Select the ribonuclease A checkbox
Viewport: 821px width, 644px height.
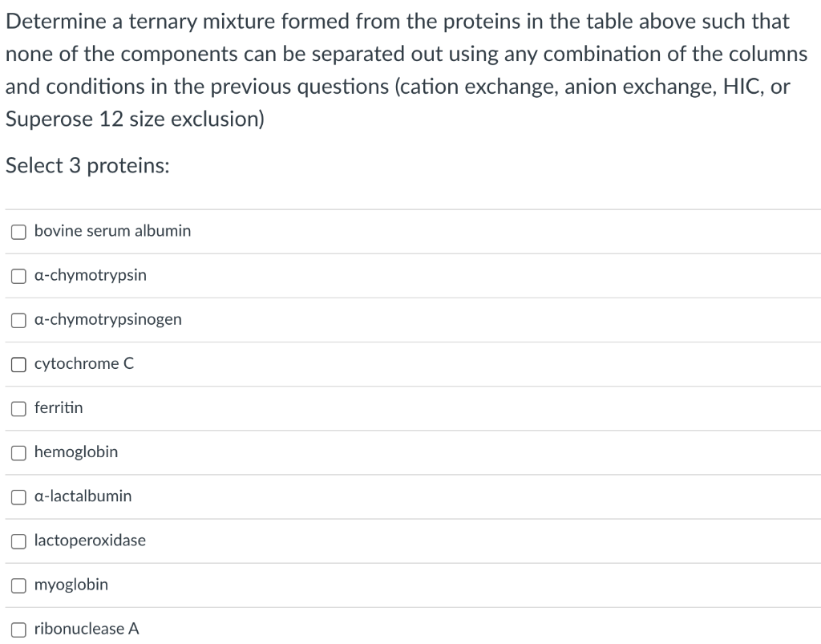(17, 629)
